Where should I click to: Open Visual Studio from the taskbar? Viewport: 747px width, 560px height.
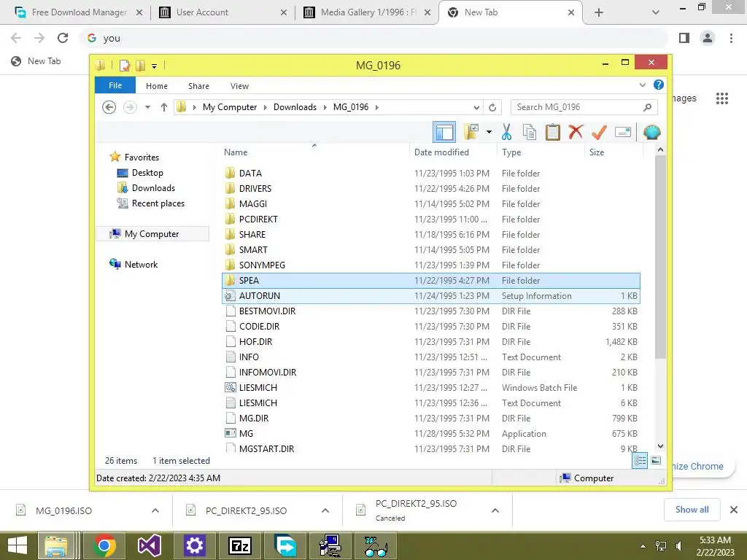pos(149,545)
